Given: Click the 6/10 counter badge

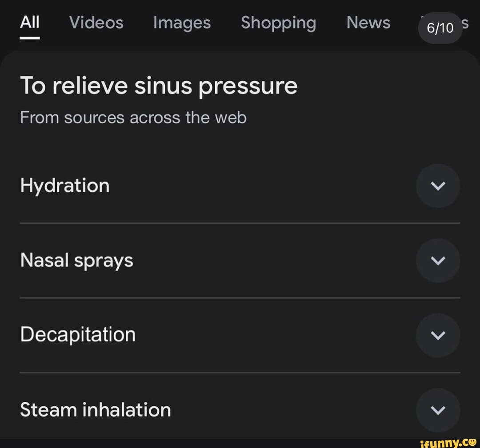Looking at the screenshot, I should click(440, 28).
